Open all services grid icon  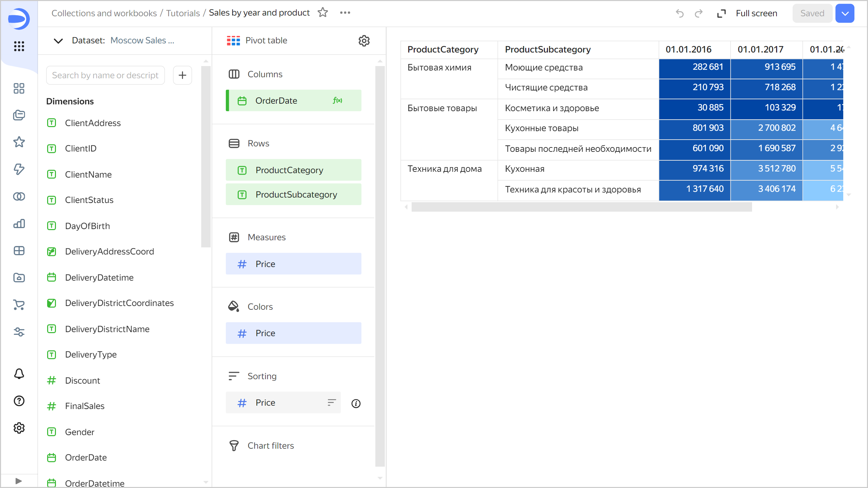(19, 46)
